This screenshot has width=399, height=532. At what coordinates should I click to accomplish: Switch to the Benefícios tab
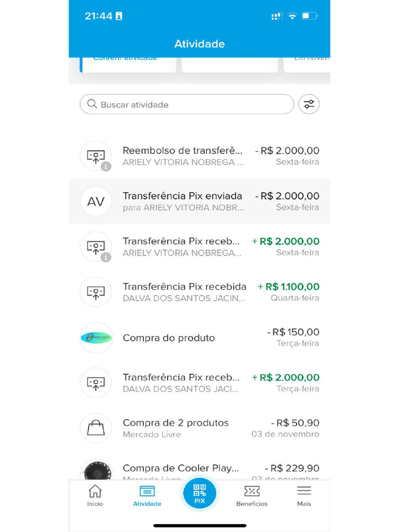tap(252, 496)
